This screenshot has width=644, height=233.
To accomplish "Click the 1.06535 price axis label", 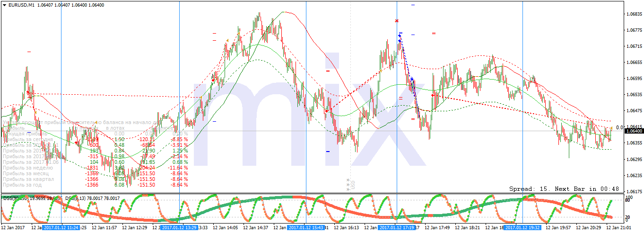I will (634, 95).
